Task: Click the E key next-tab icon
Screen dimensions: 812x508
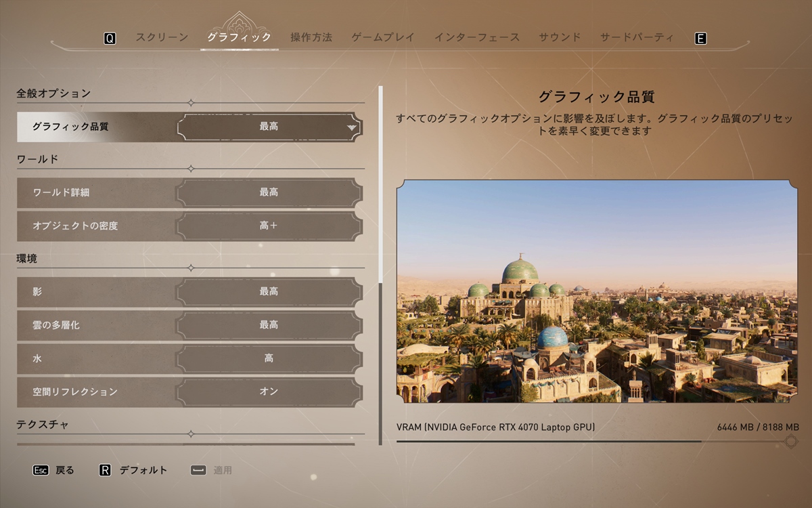Action: point(701,39)
